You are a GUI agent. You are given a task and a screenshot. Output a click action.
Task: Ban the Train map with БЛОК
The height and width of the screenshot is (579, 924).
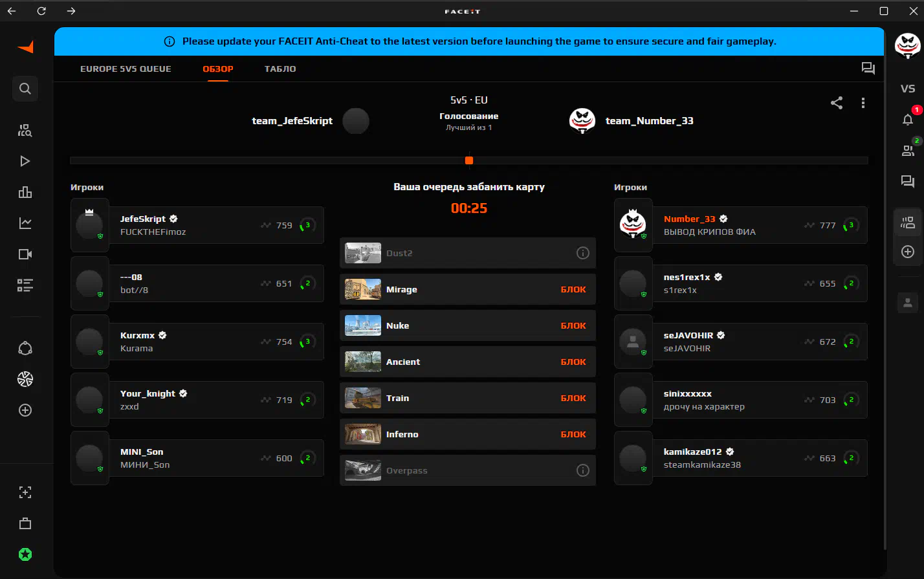(x=573, y=398)
